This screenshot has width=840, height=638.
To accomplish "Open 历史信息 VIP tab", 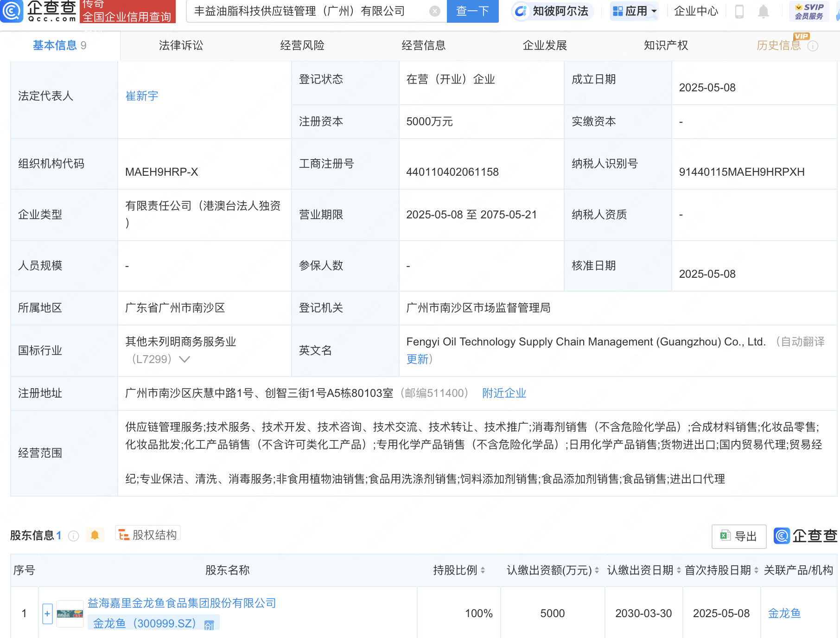I will click(779, 45).
